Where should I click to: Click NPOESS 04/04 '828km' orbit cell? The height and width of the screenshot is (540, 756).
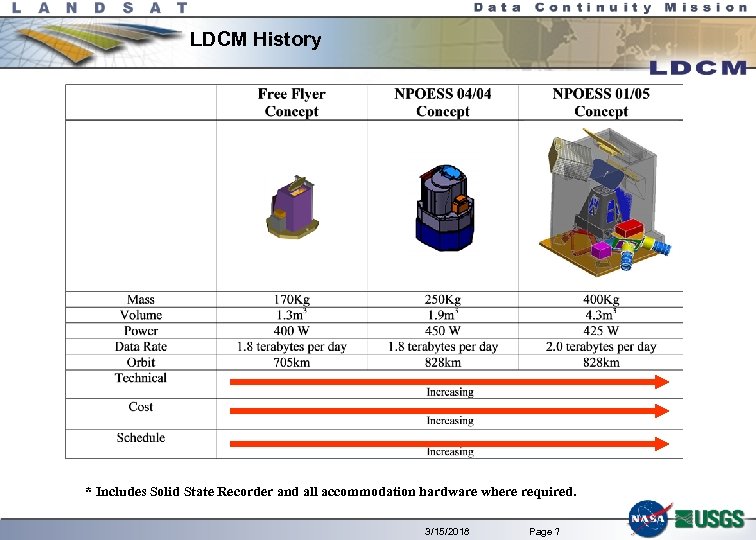pyautogui.click(x=443, y=362)
